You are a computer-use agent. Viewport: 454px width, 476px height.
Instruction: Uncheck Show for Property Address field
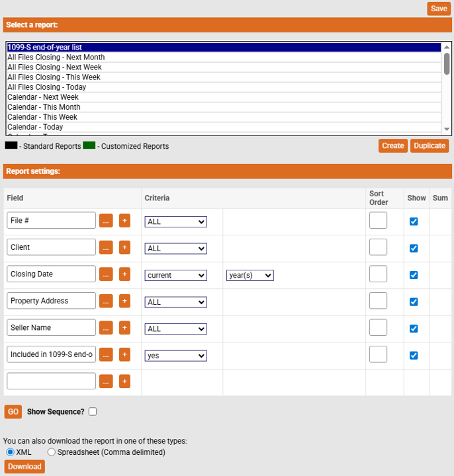414,301
